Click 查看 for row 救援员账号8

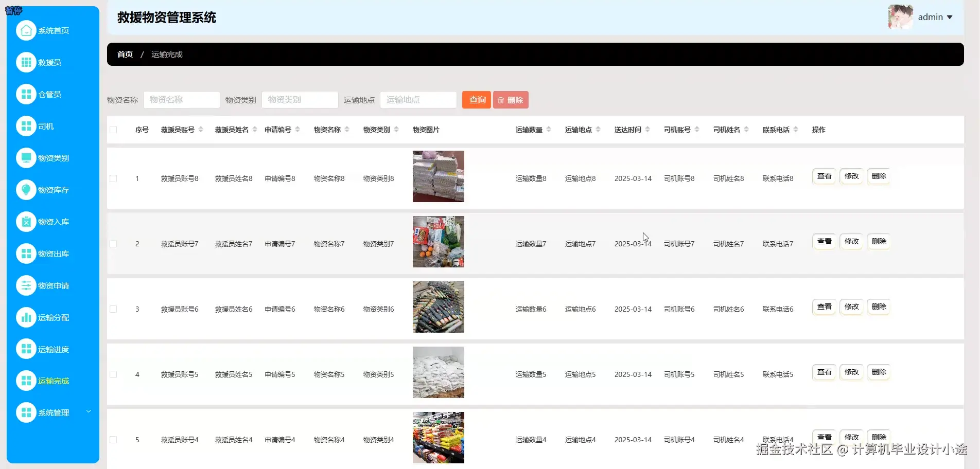pos(824,176)
